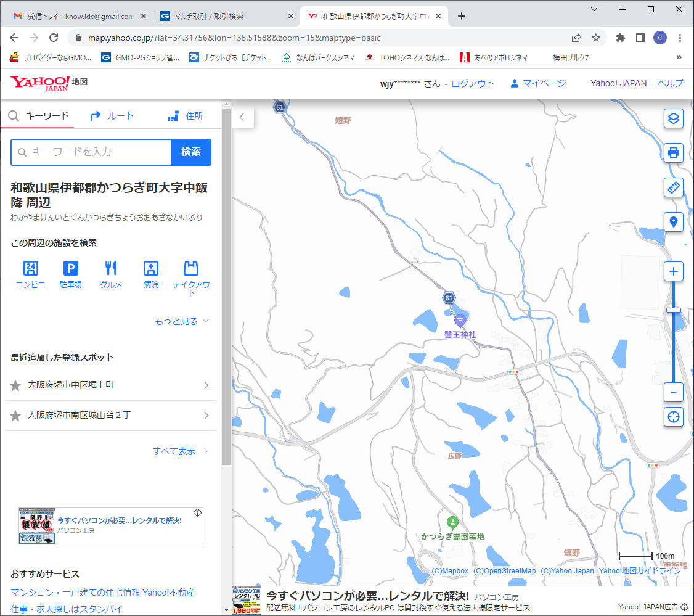Screen dimensions: 694x616
Task: Open the map layers selector icon
Action: click(x=673, y=118)
